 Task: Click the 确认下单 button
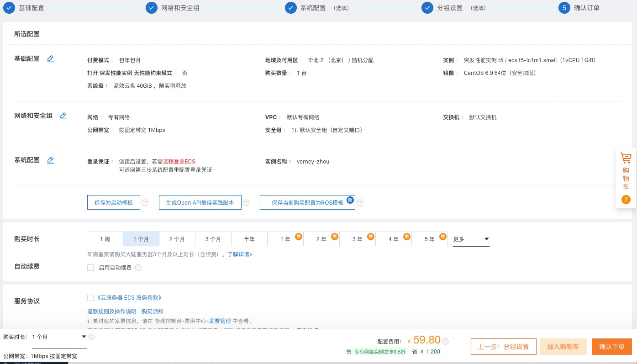[611, 347]
